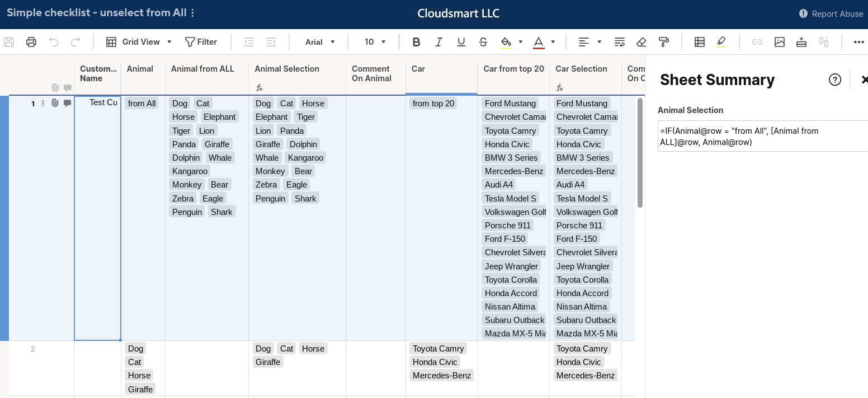Click the Indent icon
The image size is (868, 398).
(271, 42)
